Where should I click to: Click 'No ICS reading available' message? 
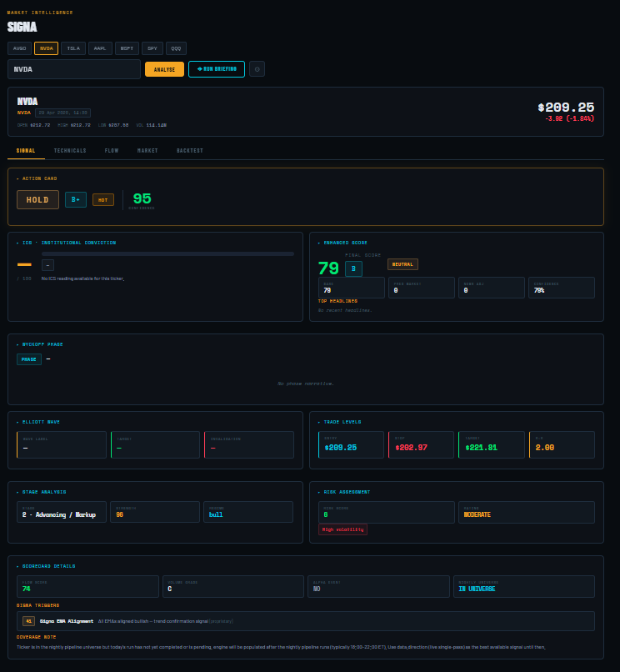point(82,278)
